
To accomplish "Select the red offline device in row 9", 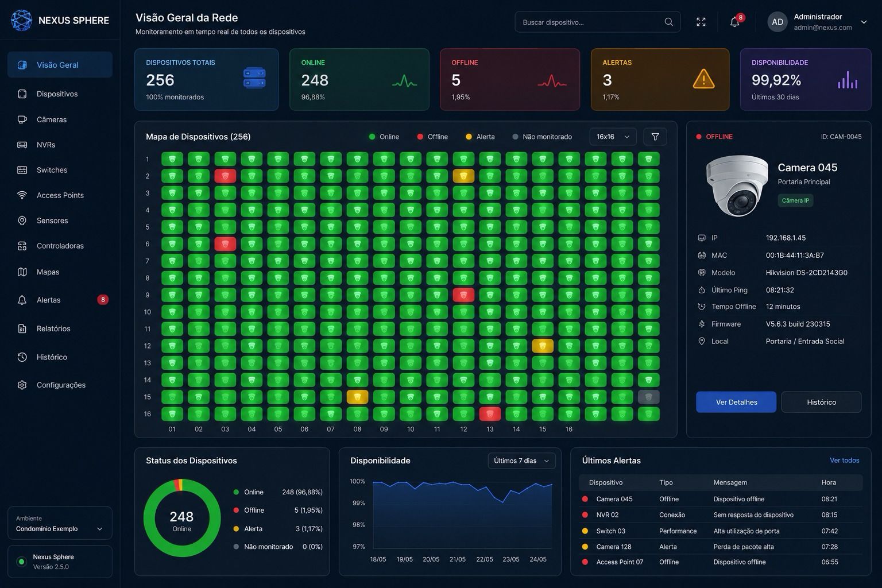I will click(463, 295).
